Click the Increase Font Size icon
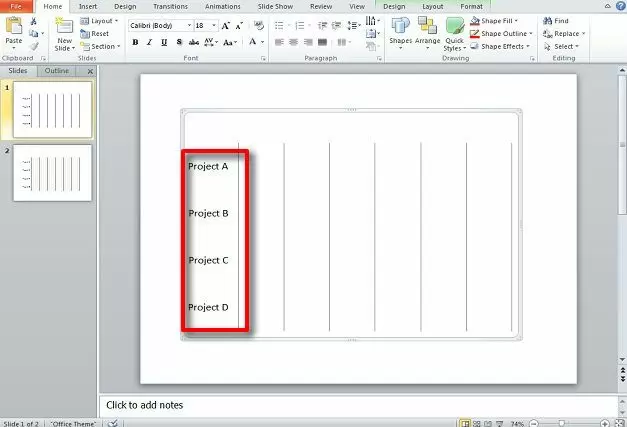 click(x=227, y=25)
